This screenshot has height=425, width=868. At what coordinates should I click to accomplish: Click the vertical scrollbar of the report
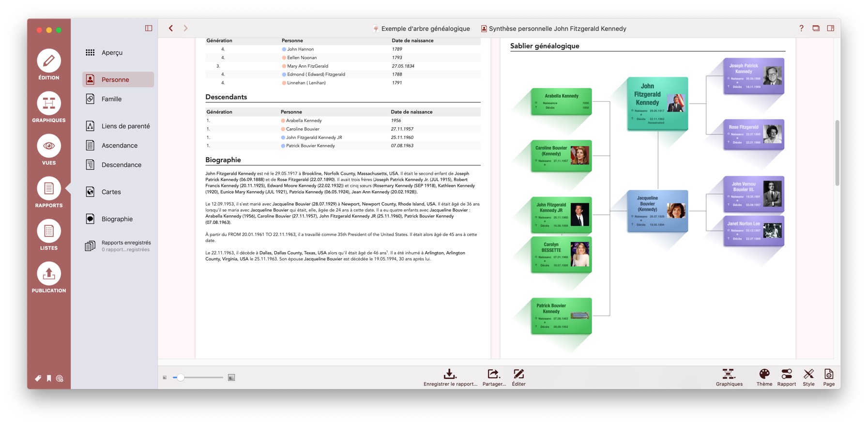click(x=837, y=152)
